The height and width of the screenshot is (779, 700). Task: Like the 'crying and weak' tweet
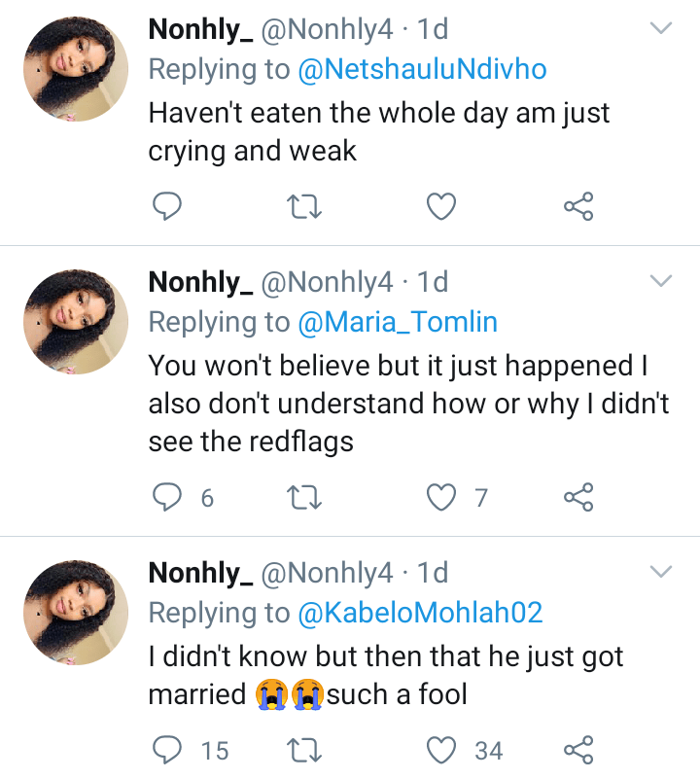coord(442,206)
